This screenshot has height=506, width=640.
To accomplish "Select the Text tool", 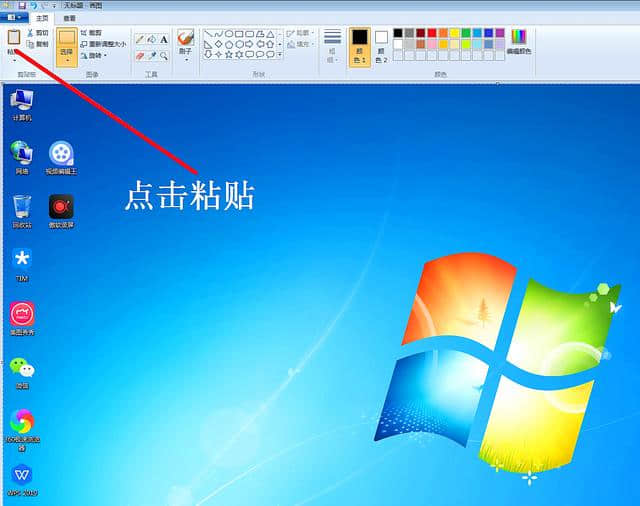I will (164, 39).
